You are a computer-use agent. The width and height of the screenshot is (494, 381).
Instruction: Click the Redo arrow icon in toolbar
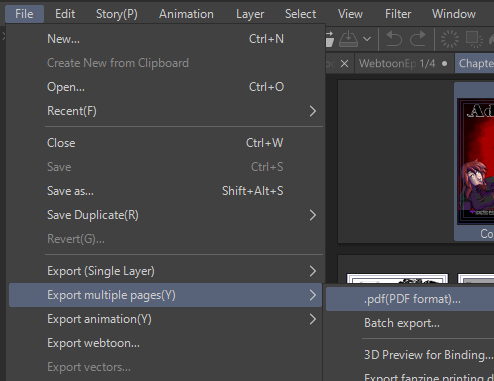[418, 39]
